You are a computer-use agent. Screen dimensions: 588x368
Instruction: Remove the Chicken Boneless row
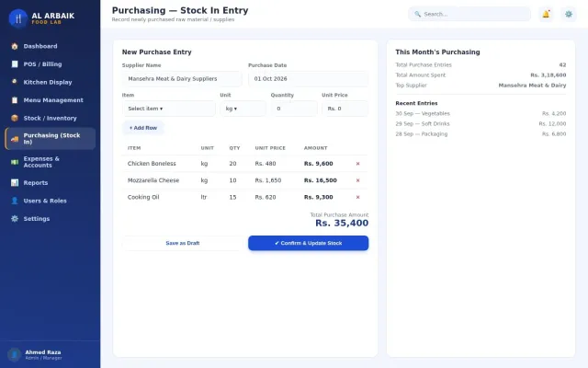(357, 164)
